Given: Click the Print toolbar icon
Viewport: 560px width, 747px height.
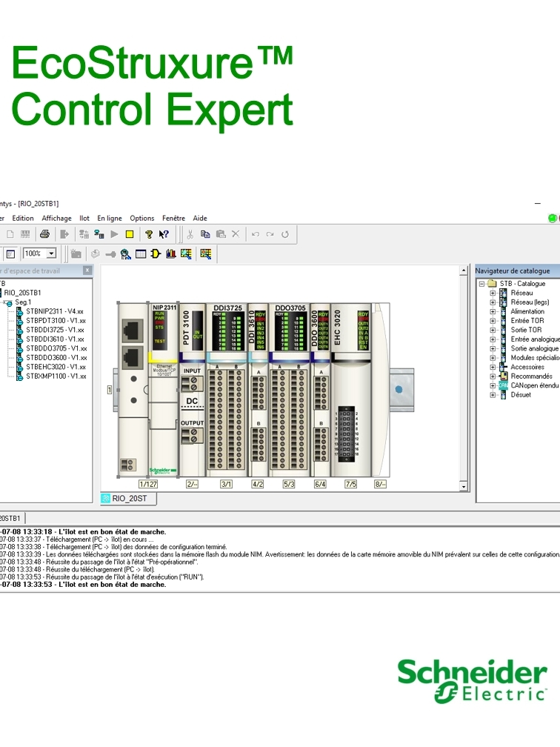Looking at the screenshot, I should 44,234.
